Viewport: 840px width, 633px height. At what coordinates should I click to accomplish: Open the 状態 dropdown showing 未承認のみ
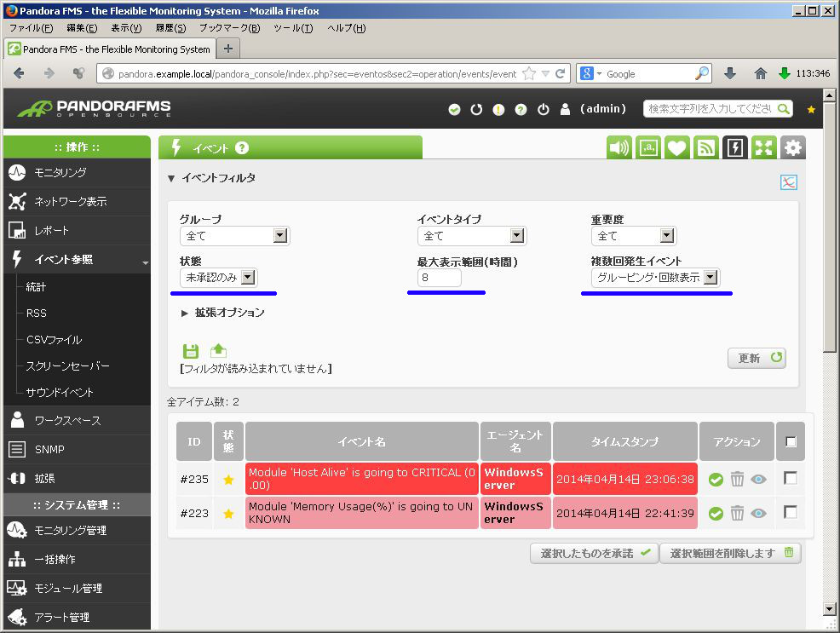[x=219, y=278]
